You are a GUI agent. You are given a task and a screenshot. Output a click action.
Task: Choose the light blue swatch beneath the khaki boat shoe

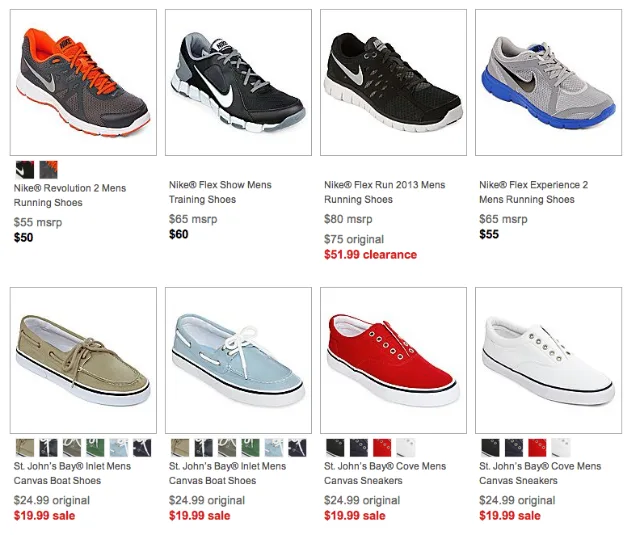pyautogui.click(x=119, y=448)
